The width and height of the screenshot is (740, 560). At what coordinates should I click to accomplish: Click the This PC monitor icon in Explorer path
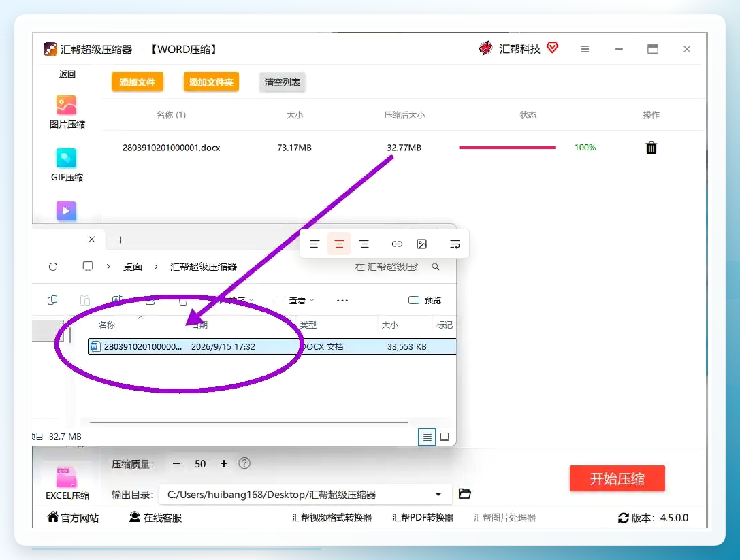coord(88,267)
